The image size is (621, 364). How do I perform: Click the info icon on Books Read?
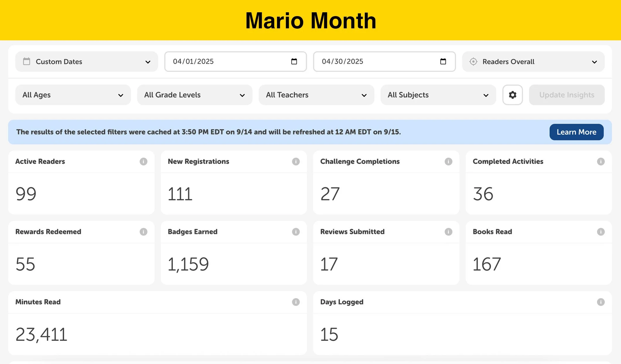(601, 232)
